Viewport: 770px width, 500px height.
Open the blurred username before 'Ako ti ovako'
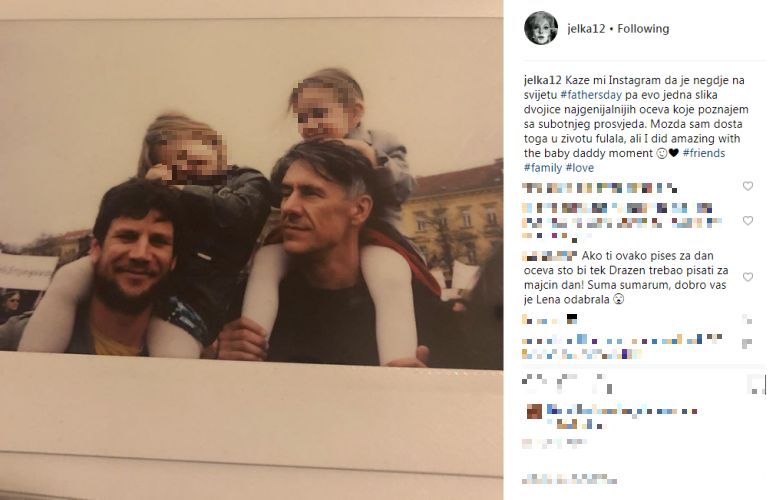550,256
